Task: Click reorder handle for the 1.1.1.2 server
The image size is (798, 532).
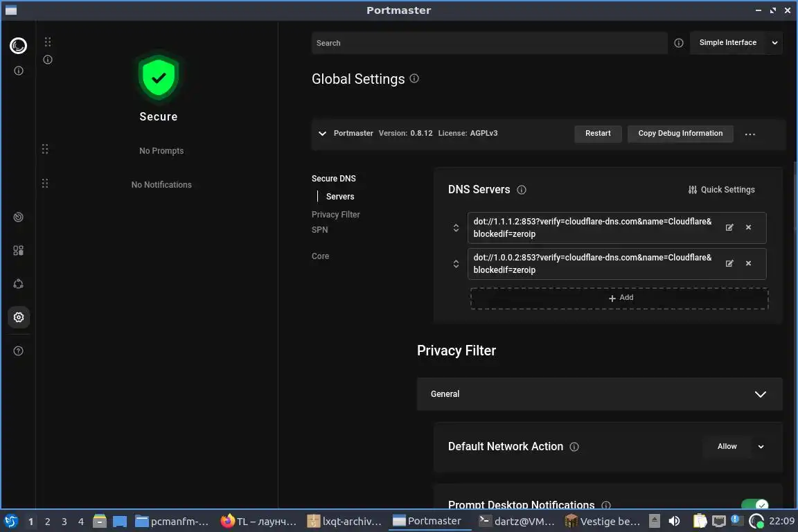Action: coord(456,228)
